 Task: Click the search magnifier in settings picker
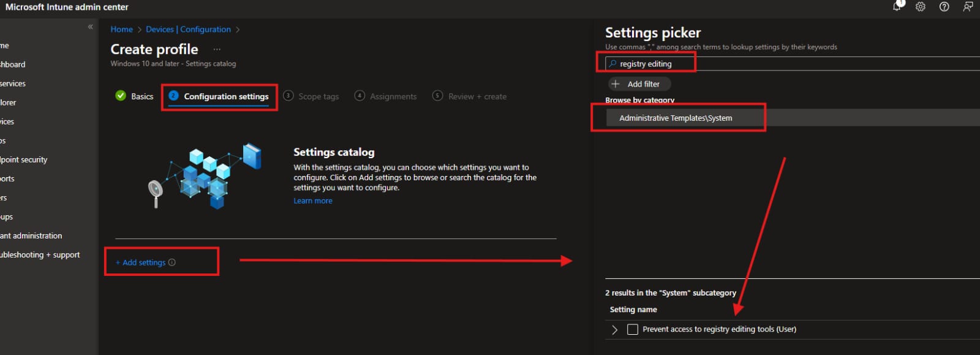tap(612, 64)
